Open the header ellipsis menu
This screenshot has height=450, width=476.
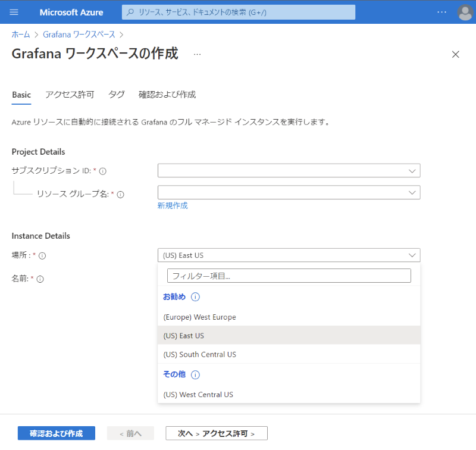(x=441, y=12)
